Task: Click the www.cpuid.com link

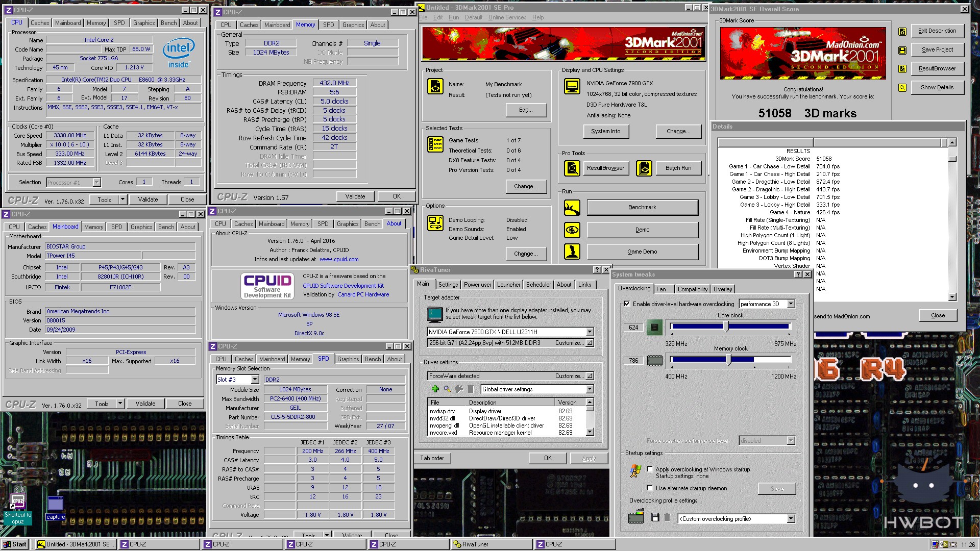Action: click(339, 259)
